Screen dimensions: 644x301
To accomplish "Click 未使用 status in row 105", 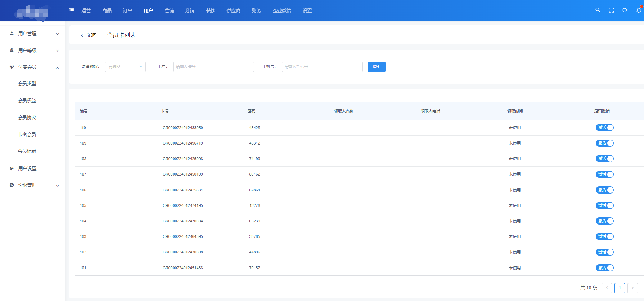I will (x=514, y=205).
